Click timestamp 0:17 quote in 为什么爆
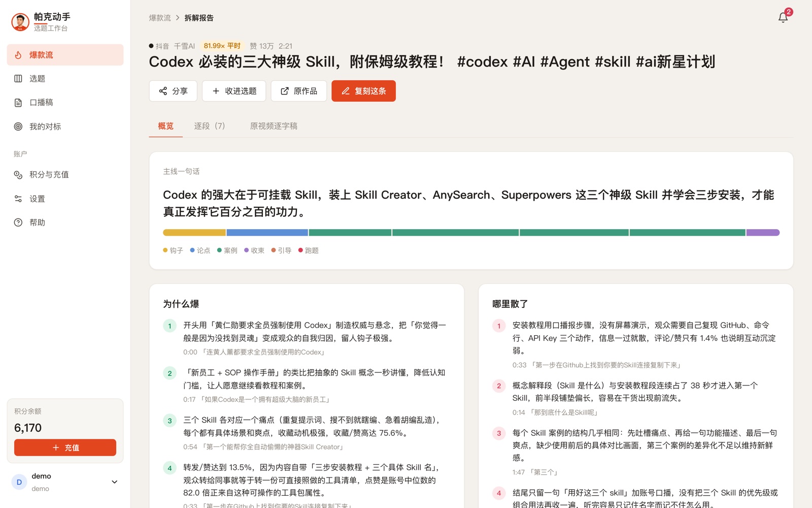The image size is (812, 508). 257,400
